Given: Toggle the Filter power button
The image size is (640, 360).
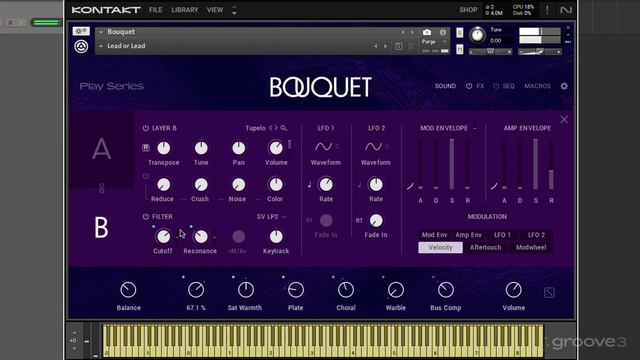Looking at the screenshot, I should [146, 217].
